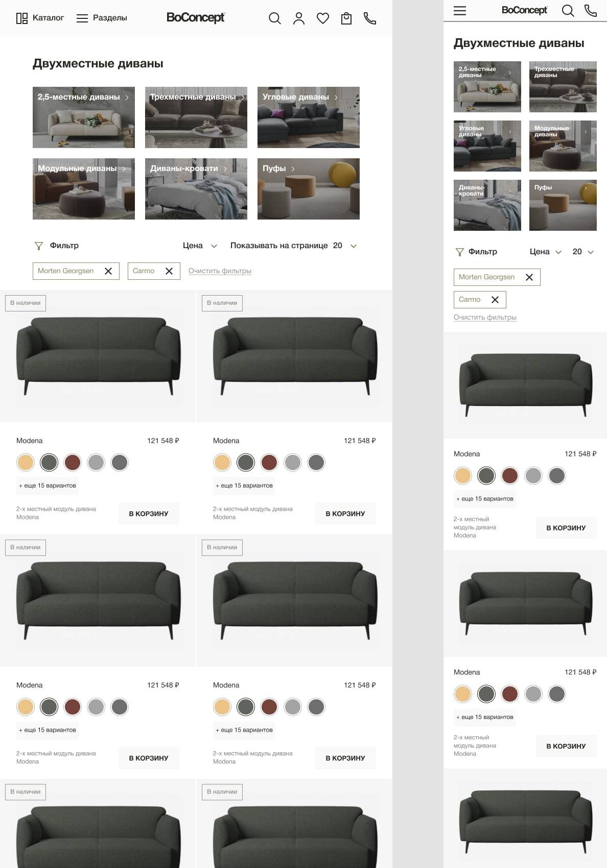Remove the Morten Georgsen filter chip in mobile layout
Image resolution: width=607 pixels, height=868 pixels.
[x=529, y=277]
